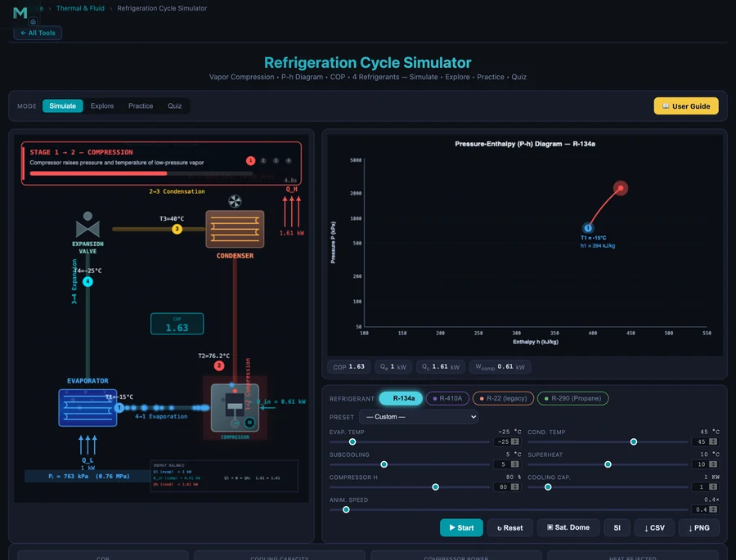736x560 pixels.
Task: Select the R-410A refrigerant
Action: tap(447, 398)
